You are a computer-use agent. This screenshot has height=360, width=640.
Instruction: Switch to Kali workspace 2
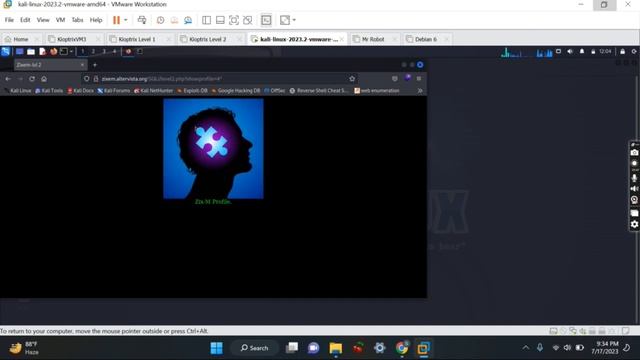click(93, 51)
